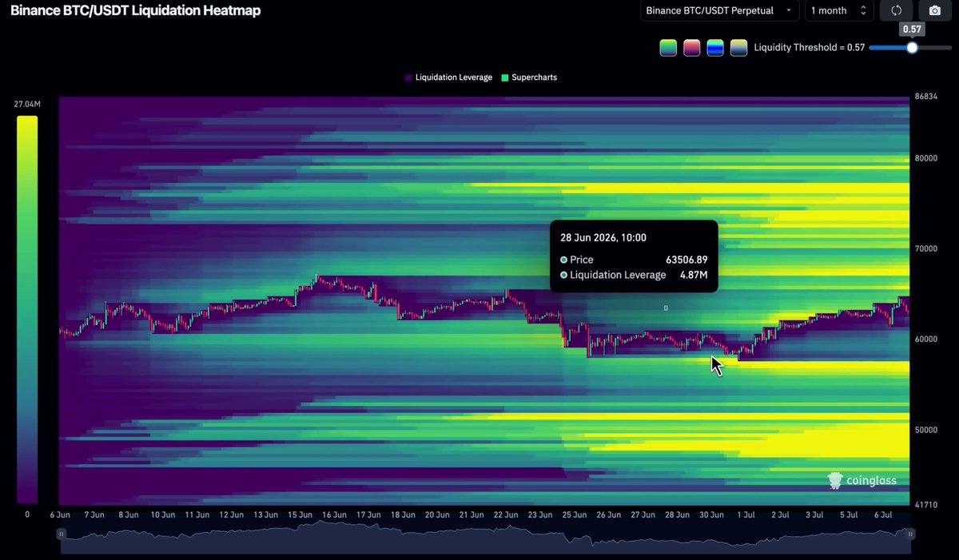Click the 86834 top price axis label
This screenshot has width=959, height=560.
click(x=926, y=97)
